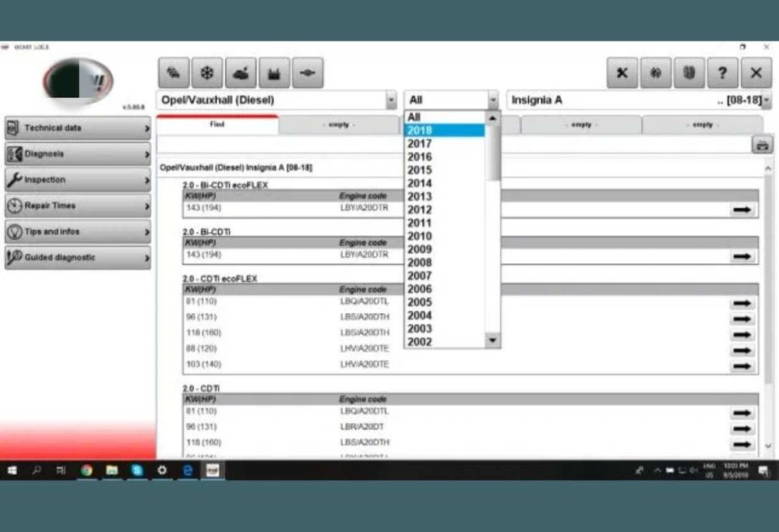Select year 2008 in the dropdown list
The width and height of the screenshot is (779, 532).
pyautogui.click(x=445, y=262)
